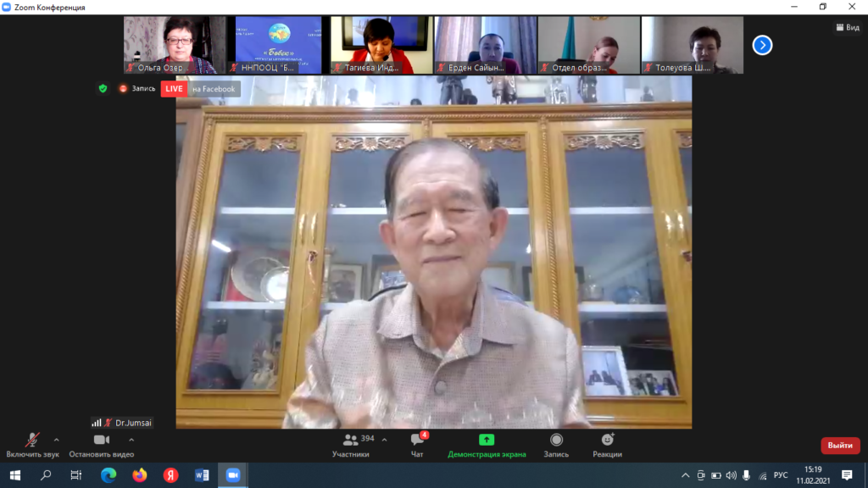The height and width of the screenshot is (488, 868).
Task: Expand audio options arrow next to microphone
Action: point(57,440)
